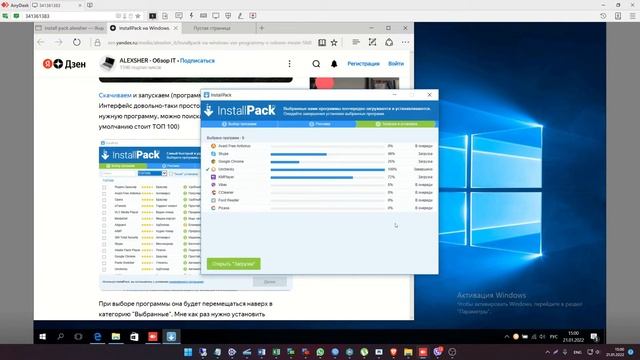Open AnyDesk permissions shield icon
Image resolution: width=640 pixels, height=360 pixels.
[228, 16]
